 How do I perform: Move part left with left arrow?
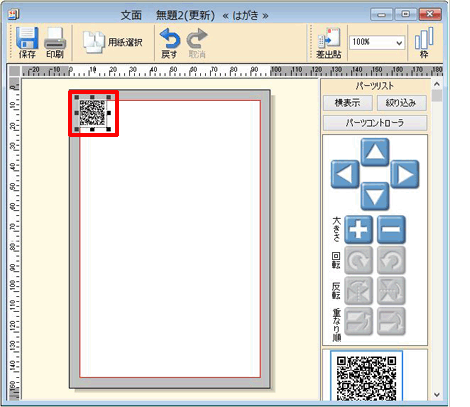345,174
